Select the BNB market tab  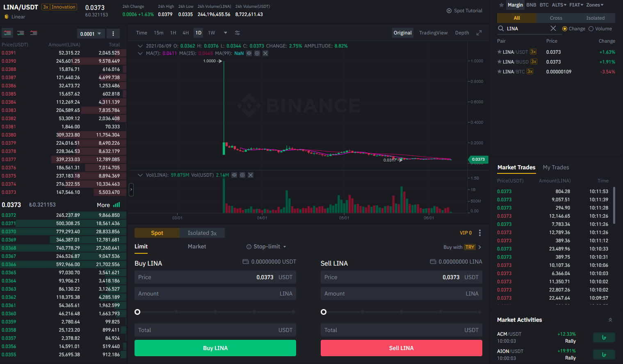pos(531,5)
